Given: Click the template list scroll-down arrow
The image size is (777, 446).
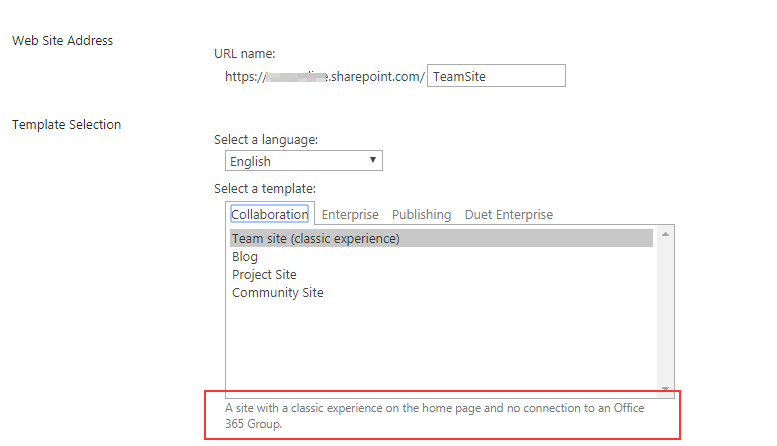Looking at the screenshot, I should click(666, 389).
